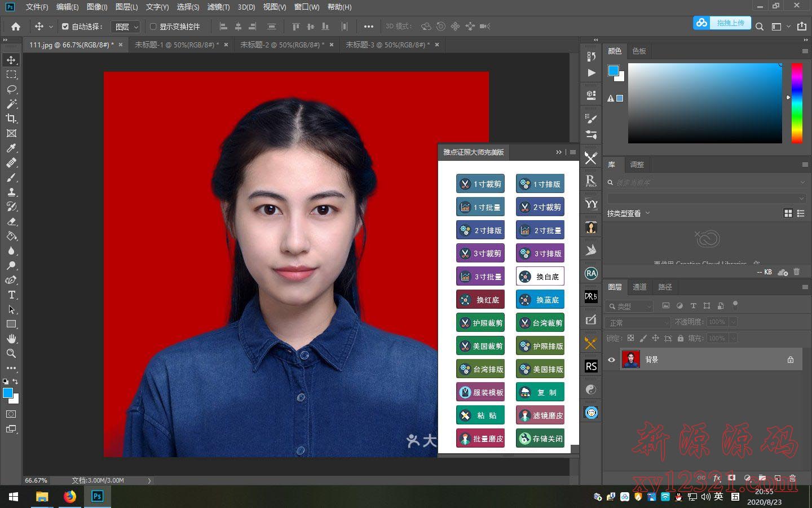Click the foreground color swatch in toolbar
The width and height of the screenshot is (812, 508).
pos(8,393)
